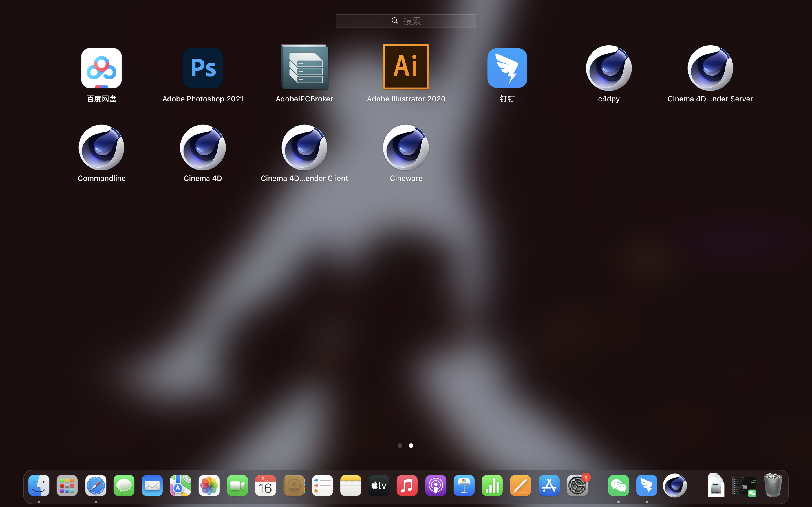
Task: Open the Music app in Dock
Action: click(407, 486)
